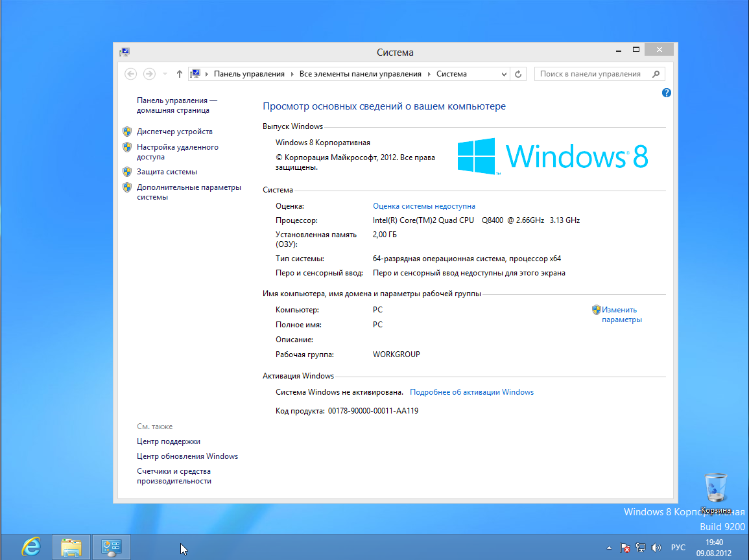Open Help with blue question mark
Image resolution: width=749 pixels, height=560 pixels.
click(667, 93)
